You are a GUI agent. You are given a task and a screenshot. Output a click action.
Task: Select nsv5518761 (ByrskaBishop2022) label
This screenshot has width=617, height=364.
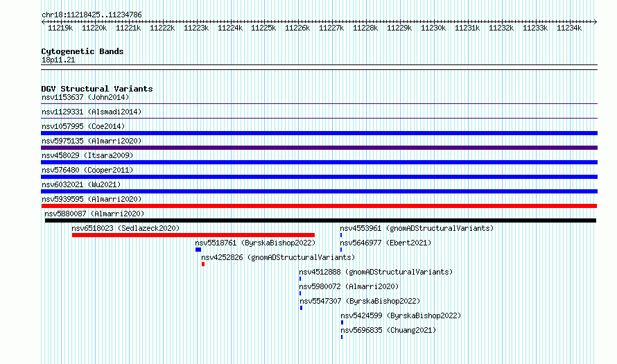pyautogui.click(x=255, y=243)
